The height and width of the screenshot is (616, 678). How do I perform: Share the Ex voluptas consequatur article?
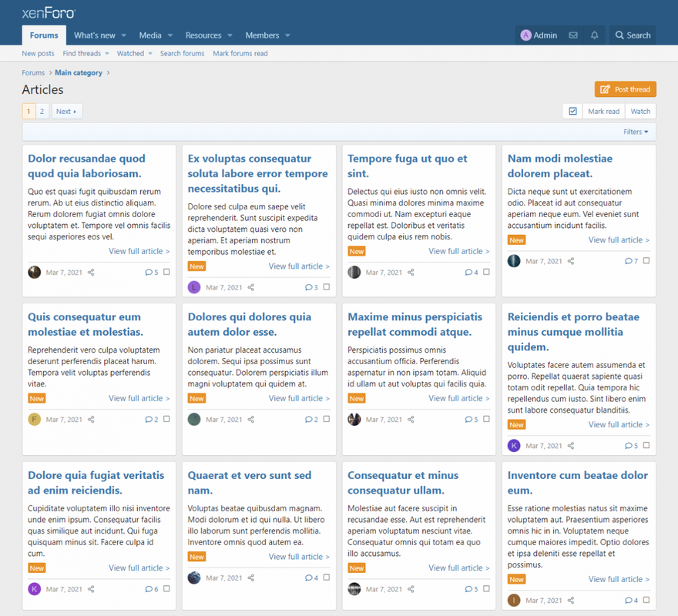(251, 287)
